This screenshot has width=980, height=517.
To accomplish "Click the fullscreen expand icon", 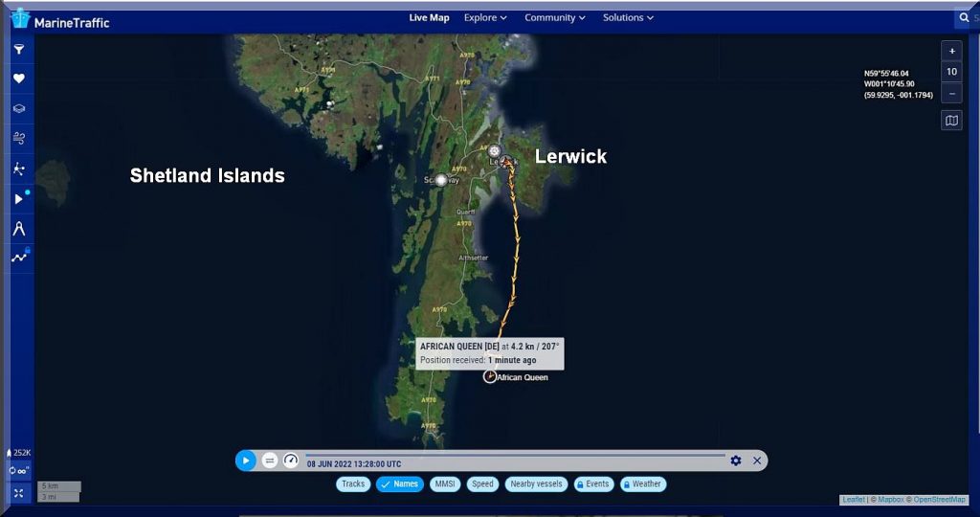I will pyautogui.click(x=18, y=493).
